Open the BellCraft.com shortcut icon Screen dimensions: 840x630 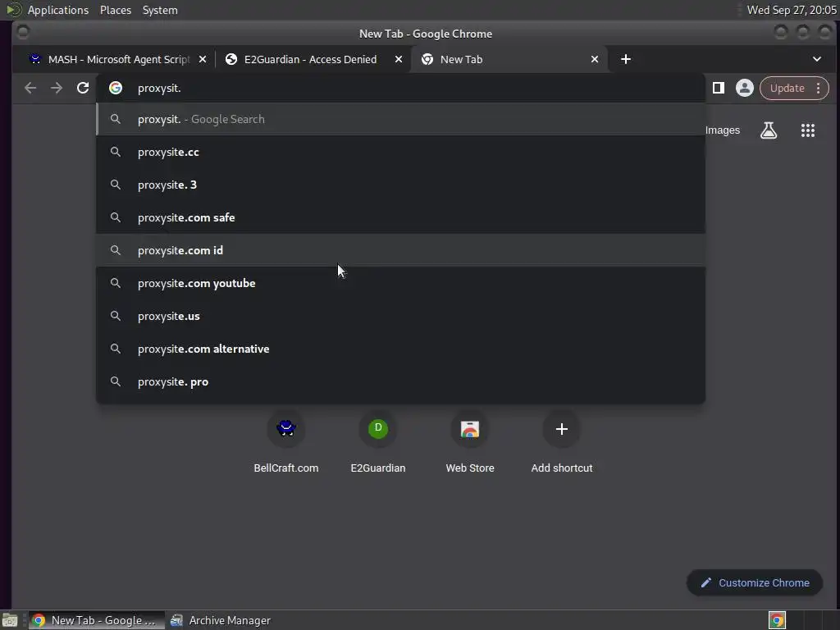(286, 428)
